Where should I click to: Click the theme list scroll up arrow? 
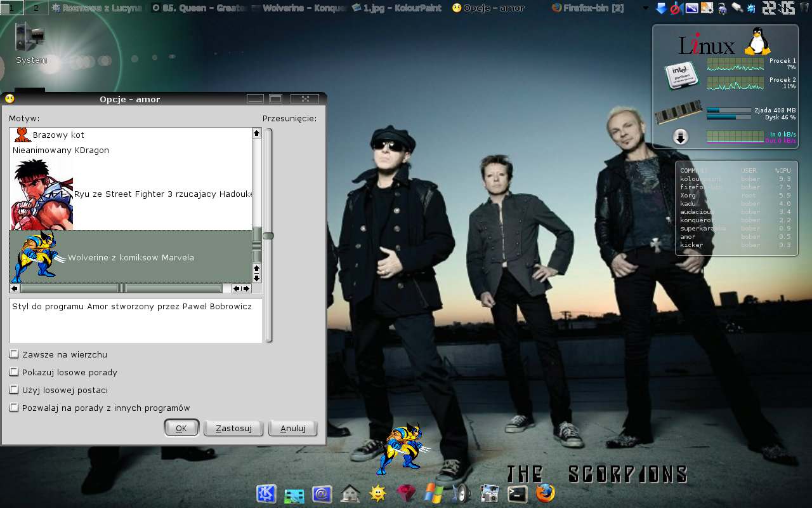[257, 133]
